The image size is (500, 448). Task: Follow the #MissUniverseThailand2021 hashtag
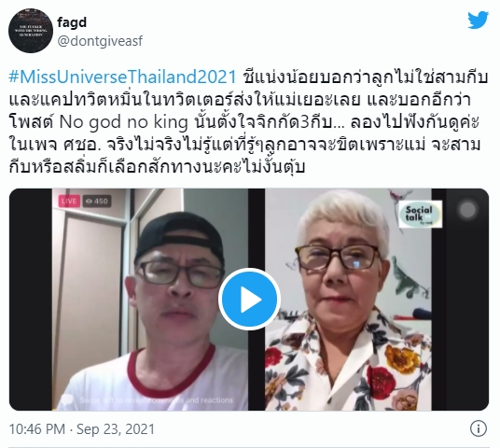[123, 77]
